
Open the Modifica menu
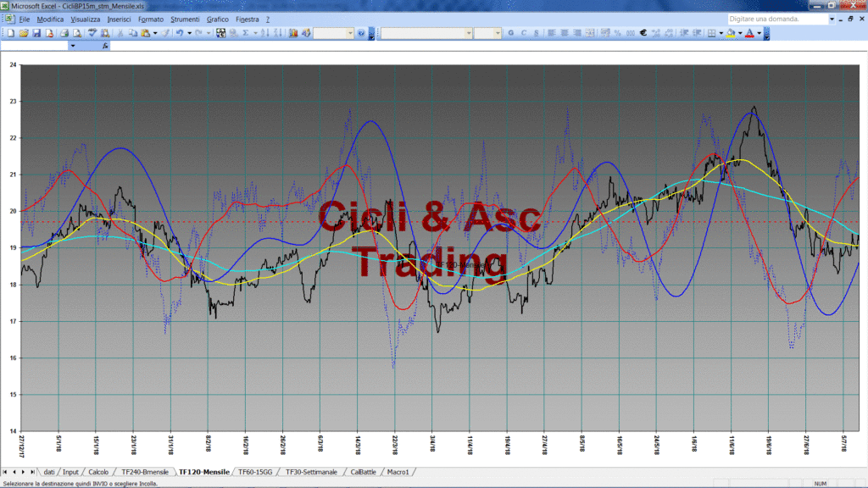50,19
